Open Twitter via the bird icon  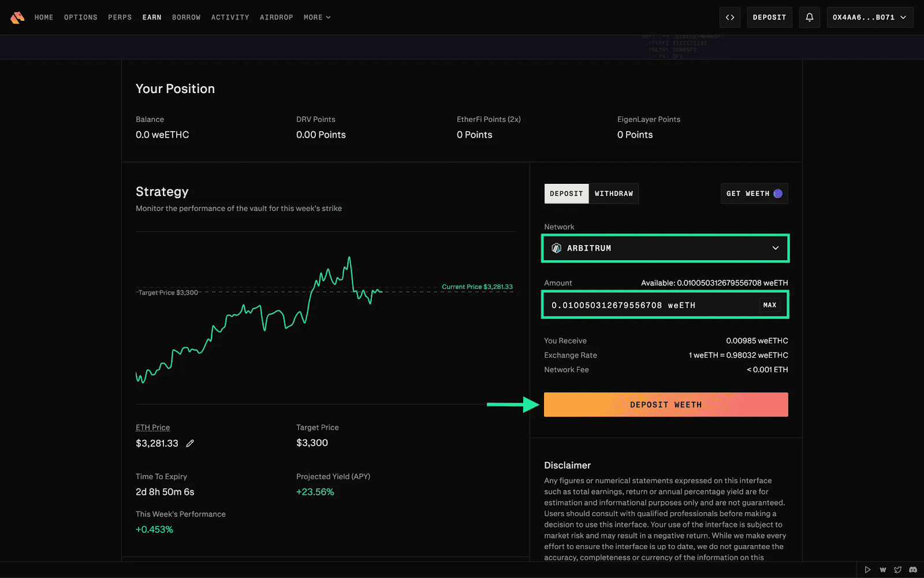pos(898,569)
